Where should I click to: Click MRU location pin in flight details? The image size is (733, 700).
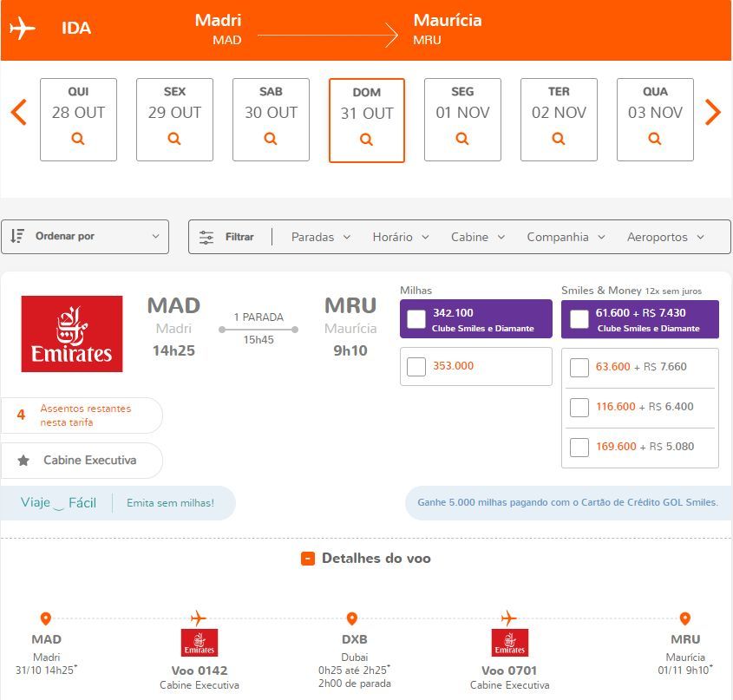684,618
